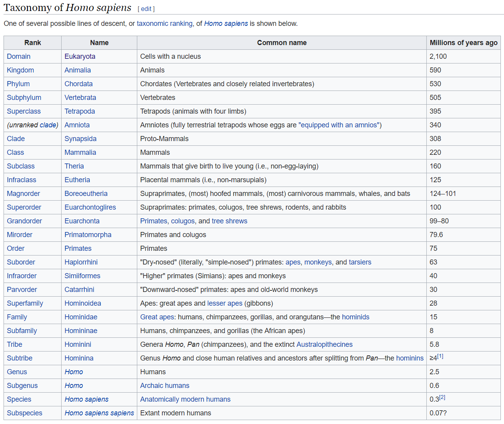Viewport: 504px width, 424px height.
Task: Follow the tarsiers link
Action: (x=360, y=262)
